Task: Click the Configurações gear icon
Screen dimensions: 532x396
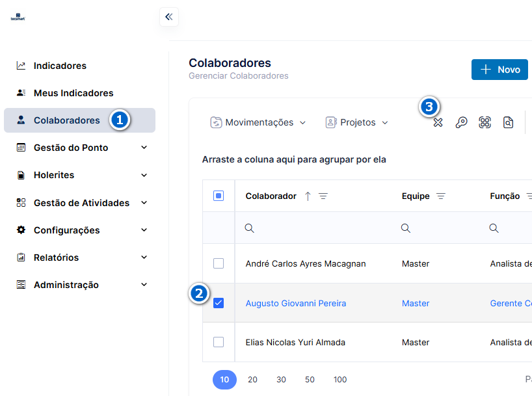Action: point(21,230)
